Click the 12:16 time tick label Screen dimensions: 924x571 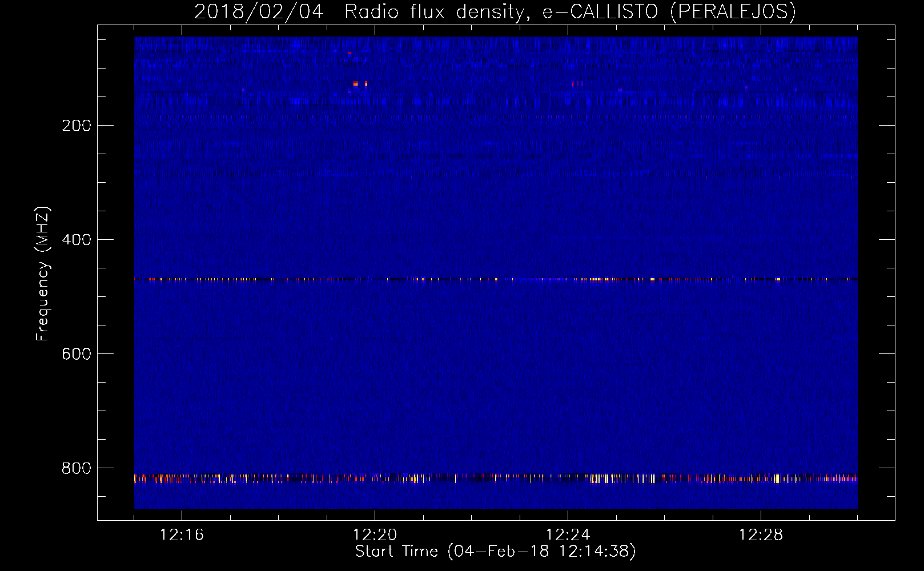182,535
